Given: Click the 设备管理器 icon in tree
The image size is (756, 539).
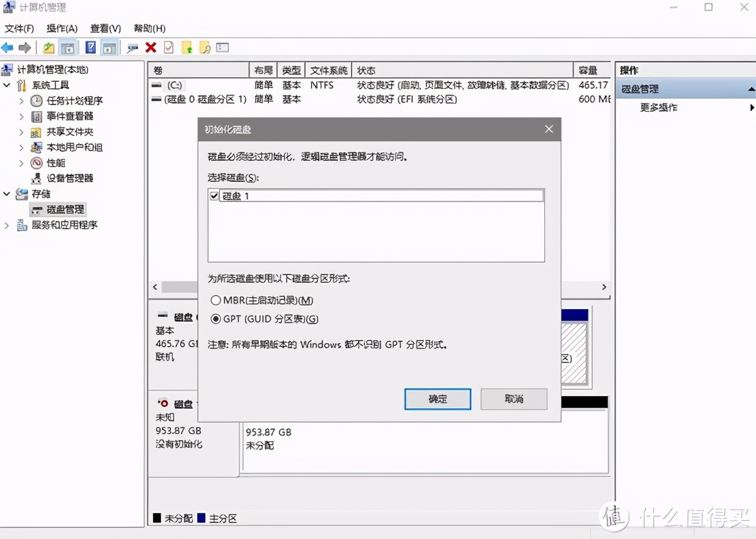Looking at the screenshot, I should tap(37, 178).
